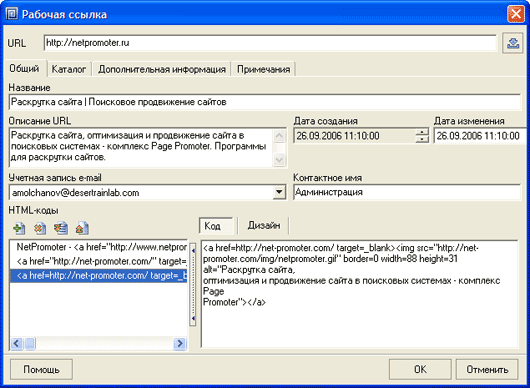Close the Рабочая ссылка dialog
Image resolution: width=530 pixels, height=388 pixels.
(516, 14)
